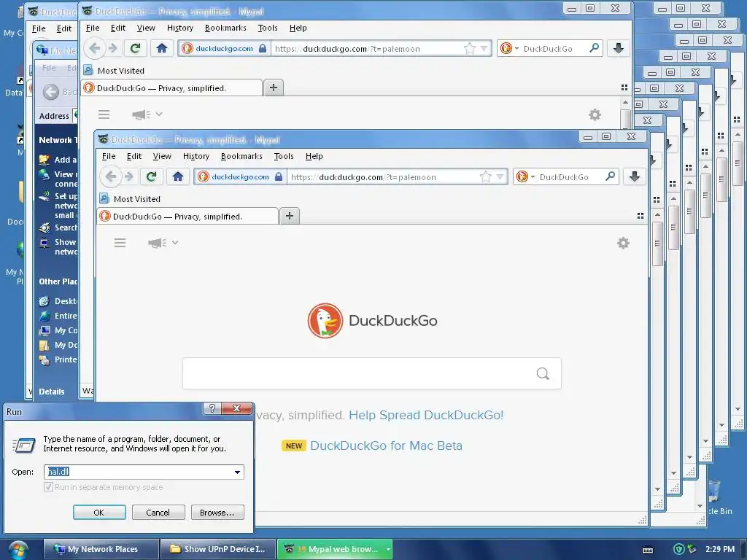Click Back arrow in front Mypal window

pyautogui.click(x=111, y=176)
